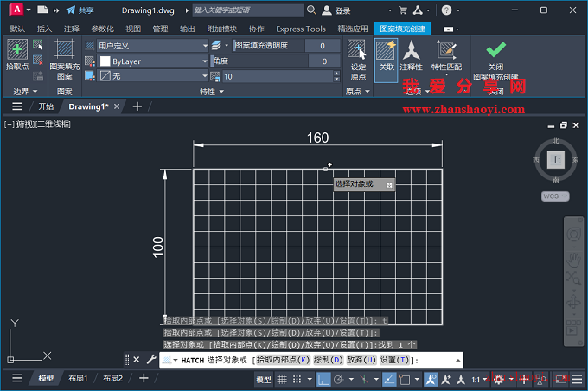The image size is (588, 391).
Task: Click the 上 top face of ViewCube
Action: [x=555, y=160]
